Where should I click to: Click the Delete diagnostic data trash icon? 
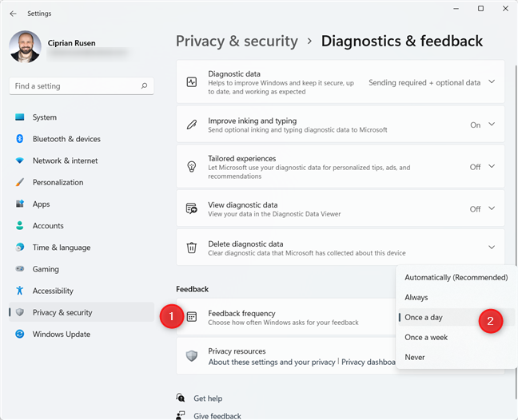pyautogui.click(x=192, y=248)
